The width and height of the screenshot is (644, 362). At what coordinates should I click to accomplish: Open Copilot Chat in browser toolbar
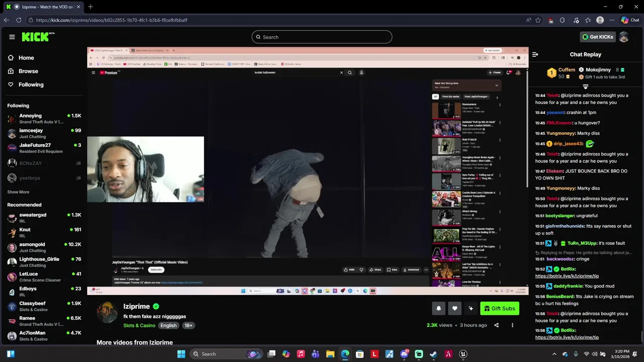point(630,20)
